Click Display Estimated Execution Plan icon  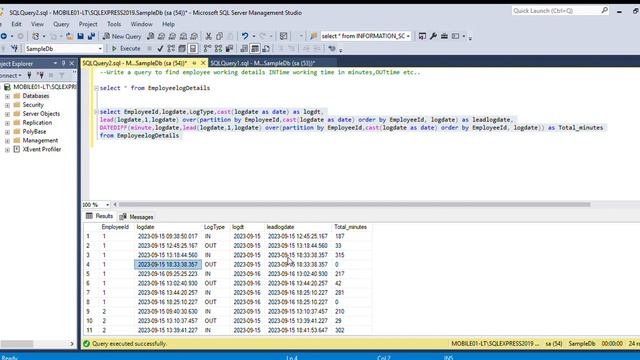tap(171, 49)
